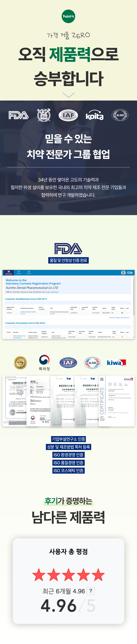Click the ISO 환경경영 인증 label
Screen dimensions: 137x644
68,455
